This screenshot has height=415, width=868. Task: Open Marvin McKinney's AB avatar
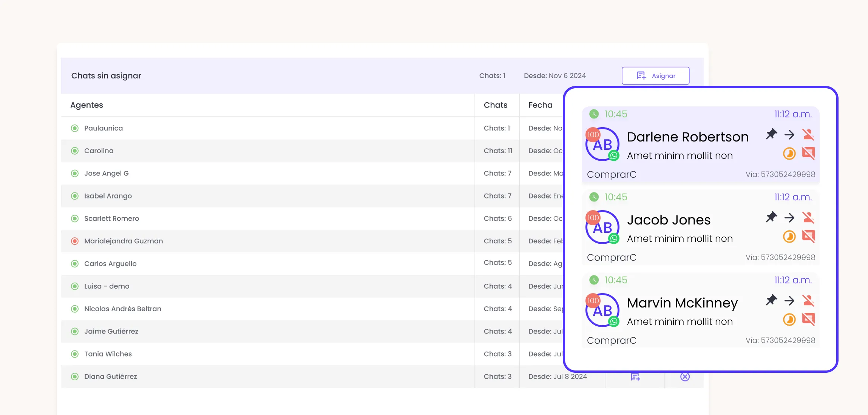(x=602, y=310)
